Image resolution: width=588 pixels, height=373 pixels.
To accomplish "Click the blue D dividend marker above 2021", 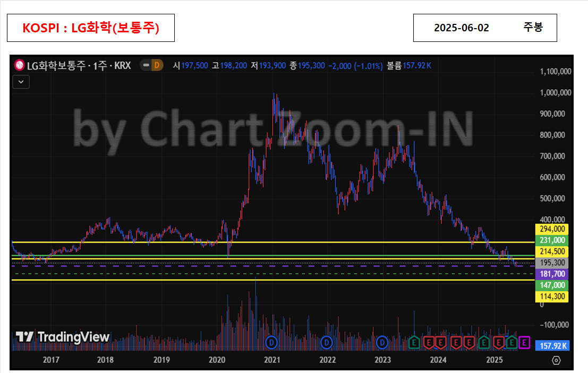I will [x=271, y=342].
